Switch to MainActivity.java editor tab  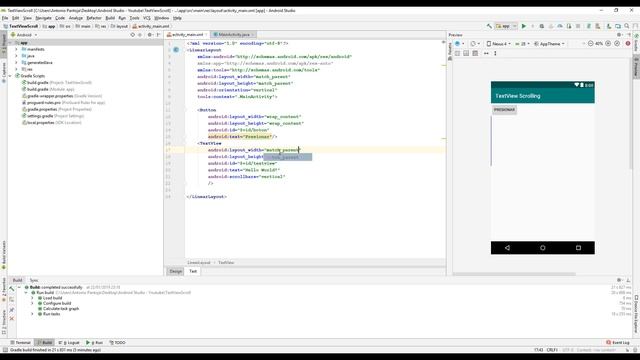point(233,35)
